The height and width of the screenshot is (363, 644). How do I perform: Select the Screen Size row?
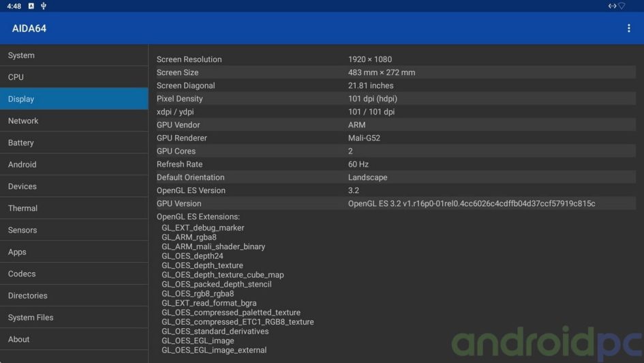(396, 72)
